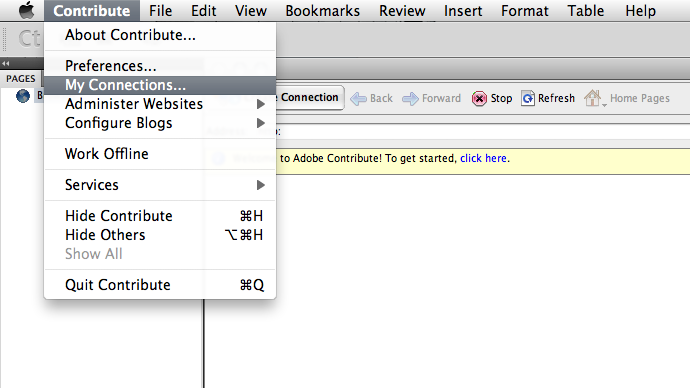Open the Contribute menu
Image resolution: width=690 pixels, height=388 pixels.
pos(92,11)
